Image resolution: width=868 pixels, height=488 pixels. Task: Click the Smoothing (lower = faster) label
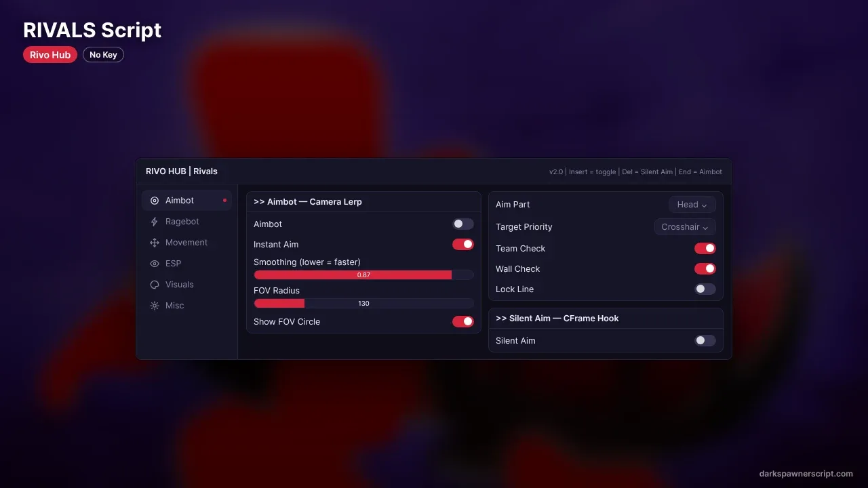[x=307, y=262]
